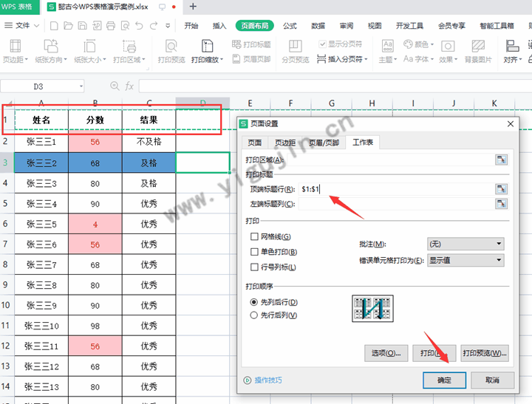Viewport: 532px width, 404px height.
Task: Click the 取消 button
Action: (492, 380)
